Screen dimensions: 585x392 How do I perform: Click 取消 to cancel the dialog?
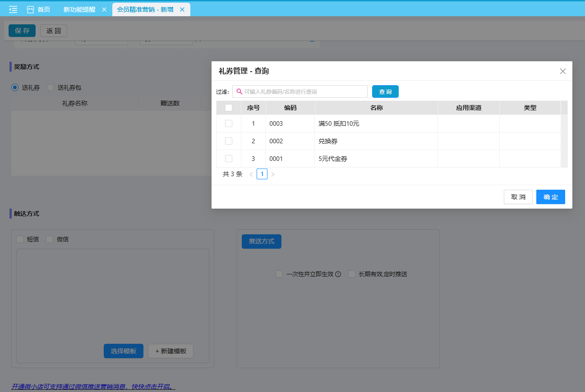pos(518,197)
